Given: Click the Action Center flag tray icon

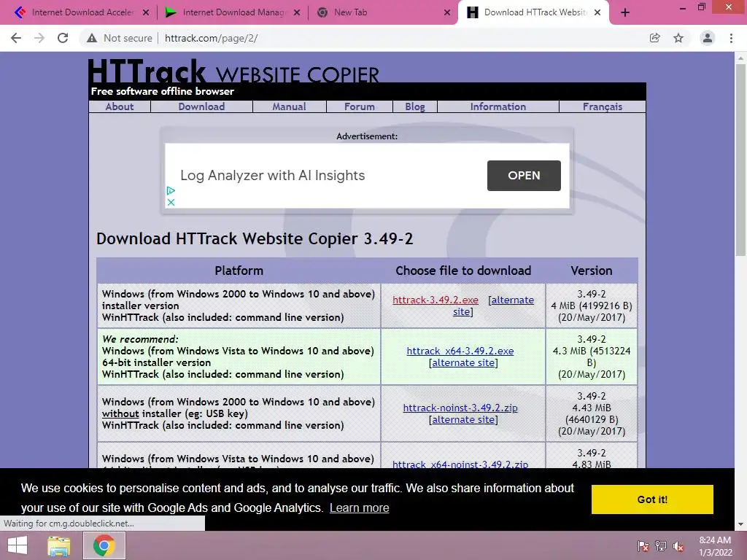Looking at the screenshot, I should tap(643, 546).
